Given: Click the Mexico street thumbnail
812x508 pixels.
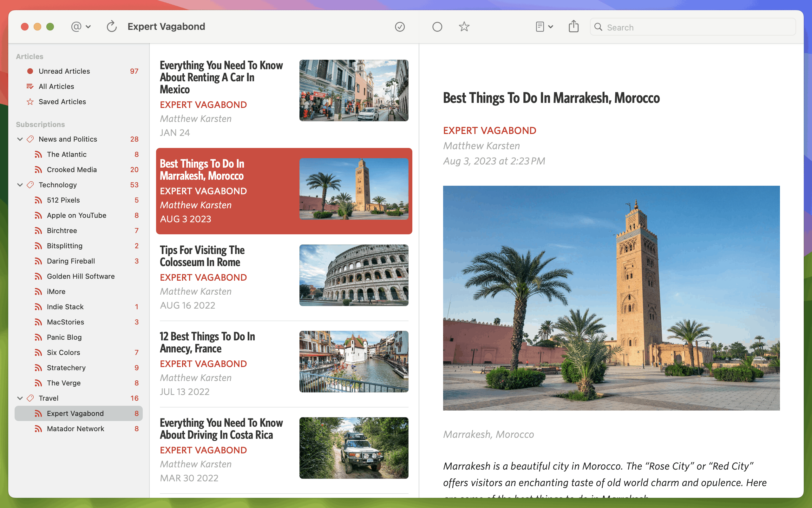Looking at the screenshot, I should (x=354, y=90).
